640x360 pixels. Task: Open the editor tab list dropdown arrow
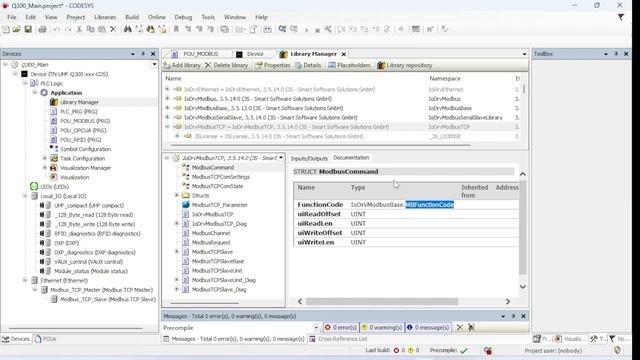[524, 54]
